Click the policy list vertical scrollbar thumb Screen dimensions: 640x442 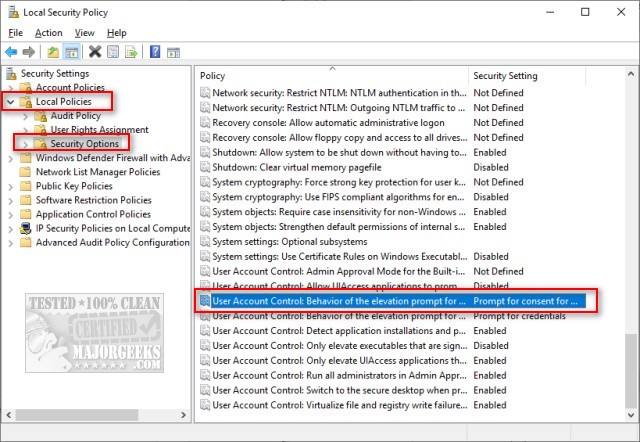(x=631, y=371)
